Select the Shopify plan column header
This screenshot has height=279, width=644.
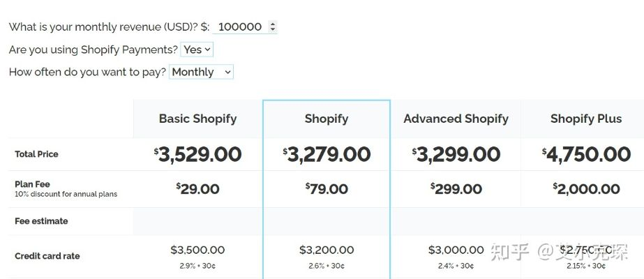click(326, 119)
